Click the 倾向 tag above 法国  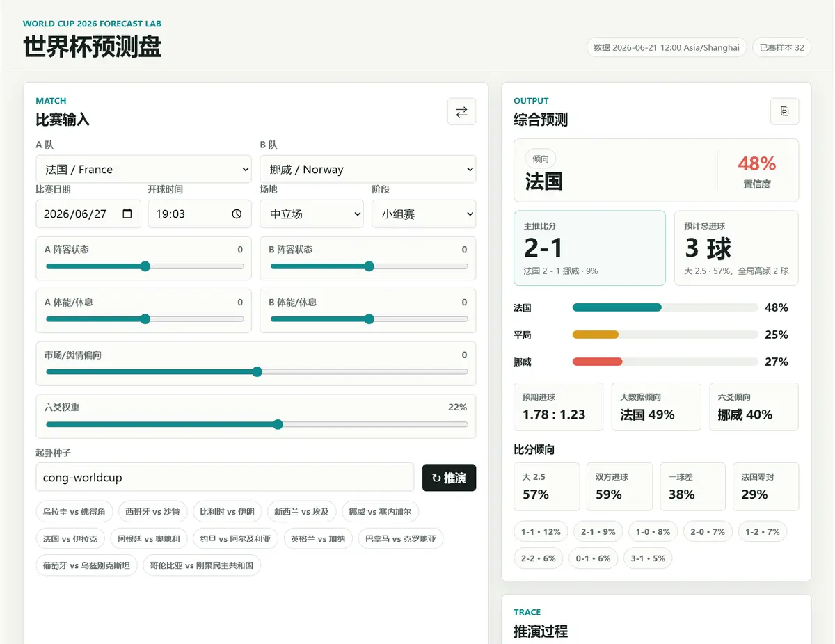[x=541, y=159]
